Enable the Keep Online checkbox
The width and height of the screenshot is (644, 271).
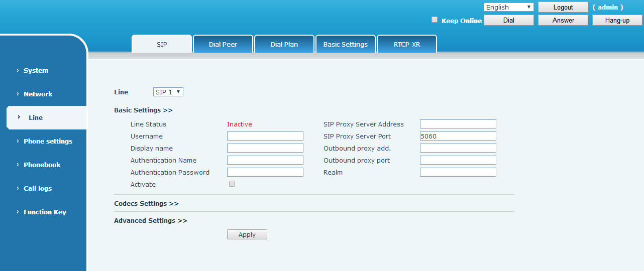tap(435, 20)
